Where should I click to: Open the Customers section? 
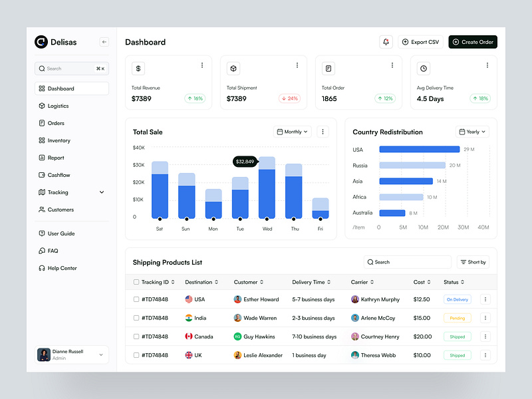point(42,209)
